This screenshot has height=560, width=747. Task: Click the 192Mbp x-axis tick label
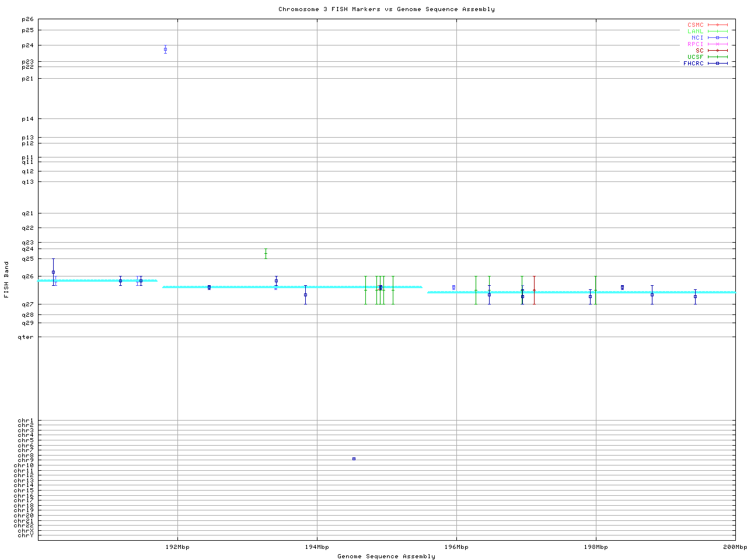click(177, 547)
